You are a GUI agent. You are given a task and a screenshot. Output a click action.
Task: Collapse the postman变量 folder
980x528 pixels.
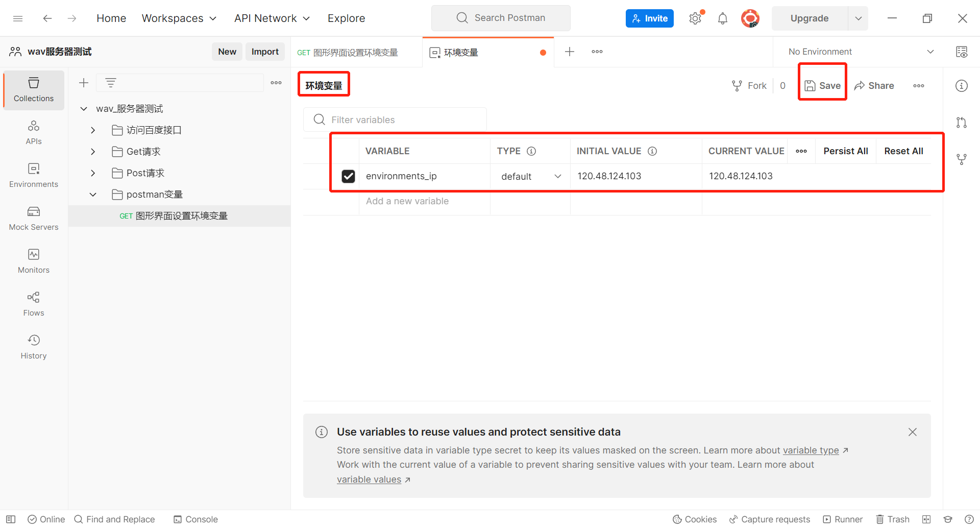93,195
